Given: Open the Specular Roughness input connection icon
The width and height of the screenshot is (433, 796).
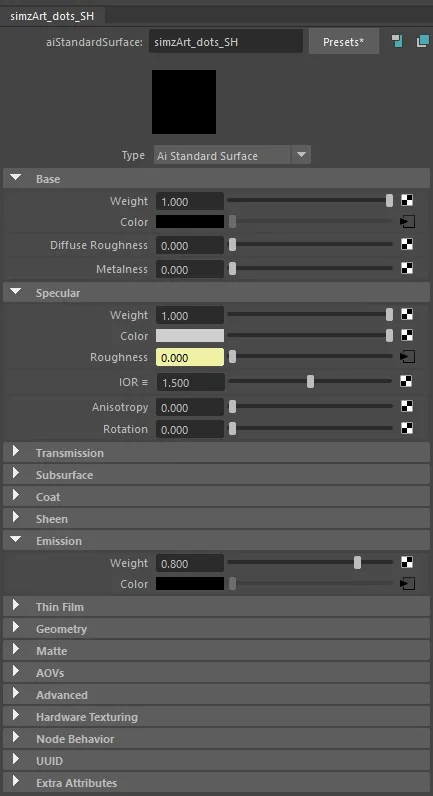Looking at the screenshot, I should (x=407, y=357).
